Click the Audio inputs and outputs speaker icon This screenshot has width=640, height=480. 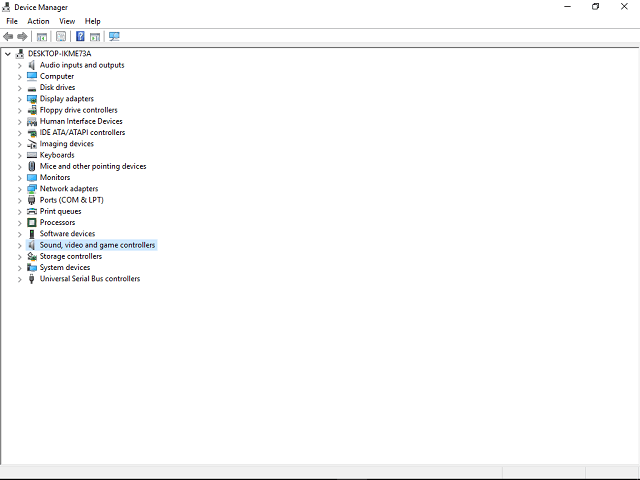(x=32, y=65)
